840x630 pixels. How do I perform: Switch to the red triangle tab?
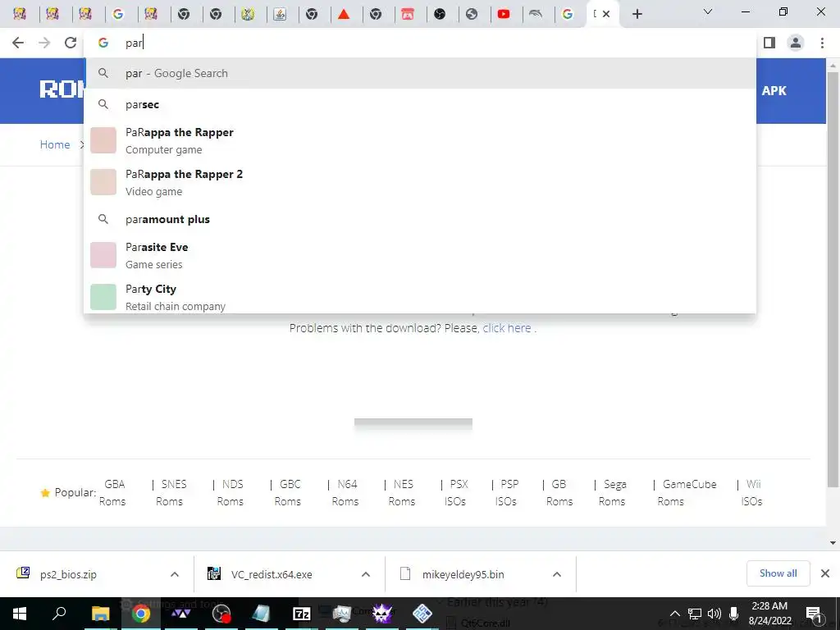[x=344, y=14]
